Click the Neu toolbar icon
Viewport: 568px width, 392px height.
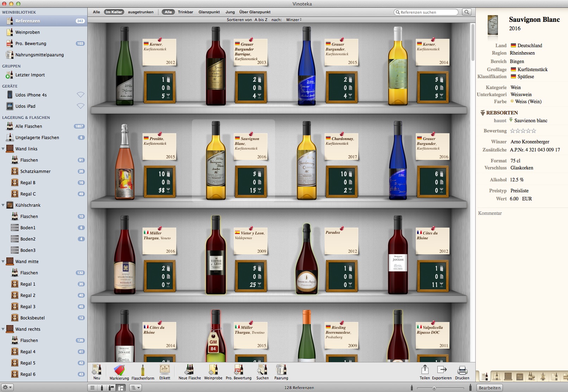pos(96,370)
